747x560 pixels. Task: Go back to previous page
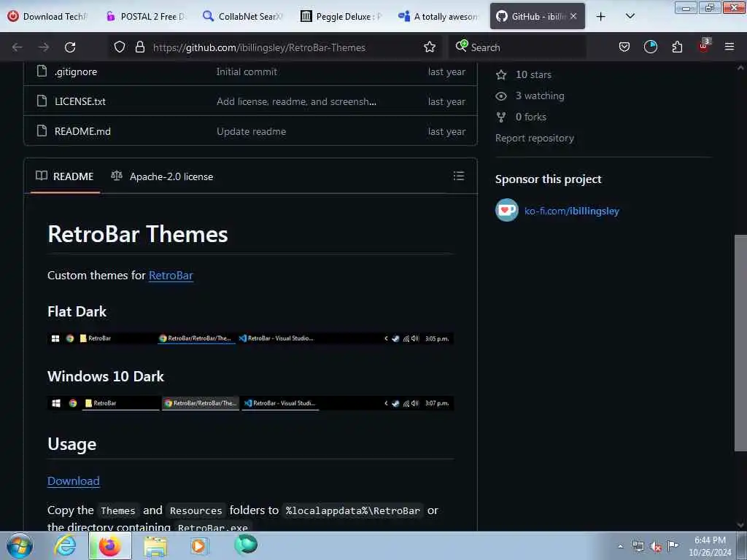[18, 47]
